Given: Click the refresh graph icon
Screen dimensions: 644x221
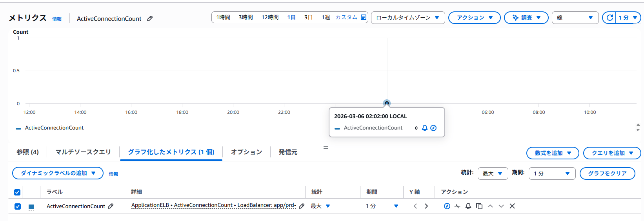Looking at the screenshot, I should pos(609,18).
